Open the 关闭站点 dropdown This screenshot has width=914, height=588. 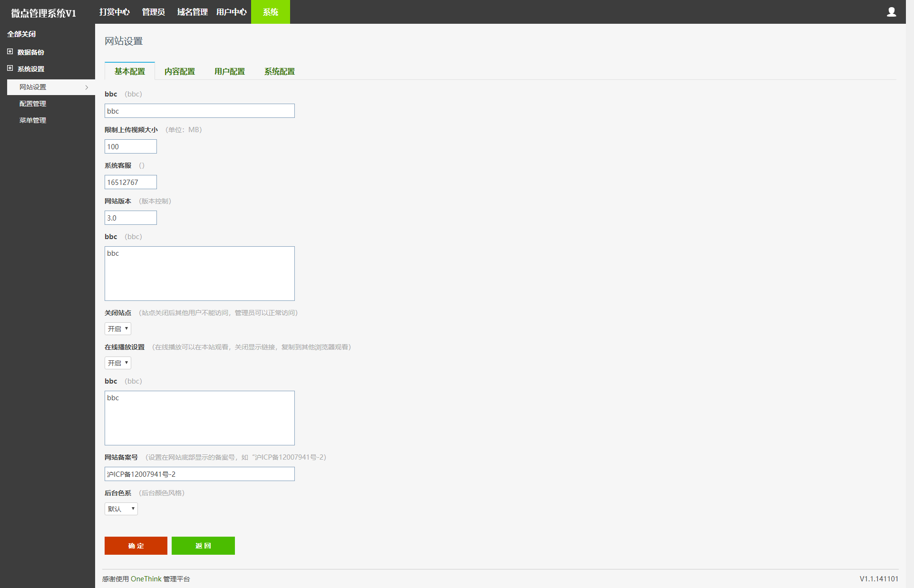tap(118, 328)
